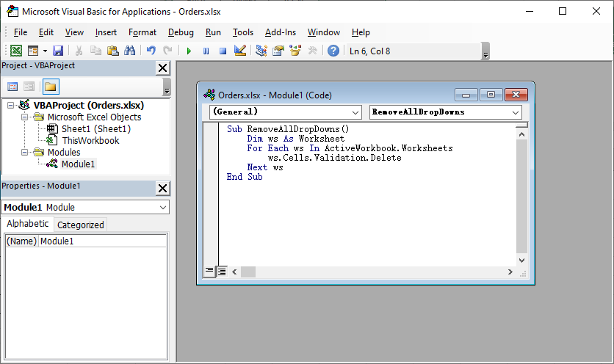
Task: Click code window scroll down arrow
Action: click(x=521, y=260)
